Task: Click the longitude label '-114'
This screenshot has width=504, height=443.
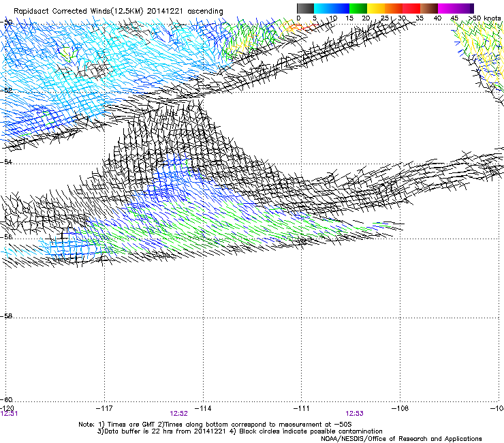Action: click(203, 408)
